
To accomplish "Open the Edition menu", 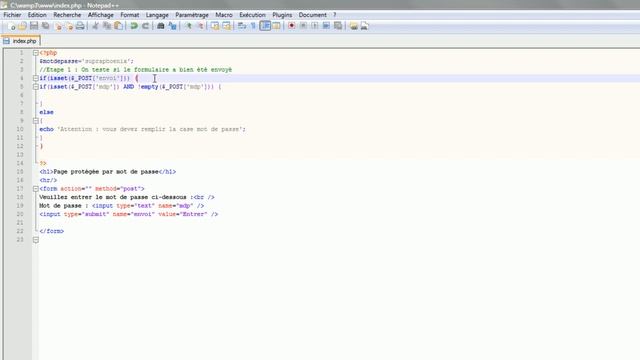I will pyautogui.click(x=37, y=15).
